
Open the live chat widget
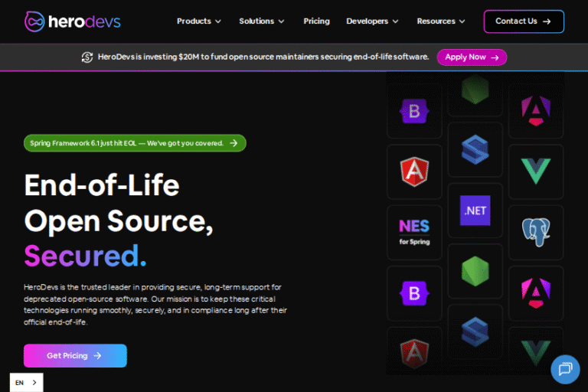pyautogui.click(x=565, y=369)
